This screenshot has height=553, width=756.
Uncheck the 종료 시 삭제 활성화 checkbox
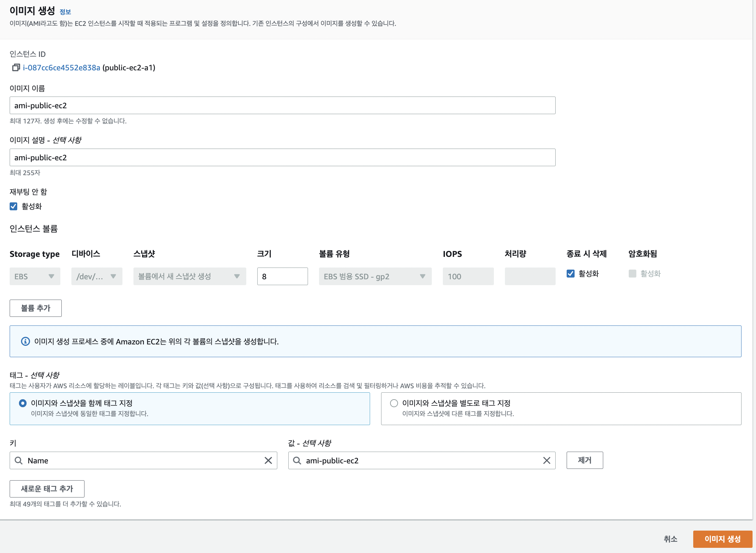tap(570, 274)
